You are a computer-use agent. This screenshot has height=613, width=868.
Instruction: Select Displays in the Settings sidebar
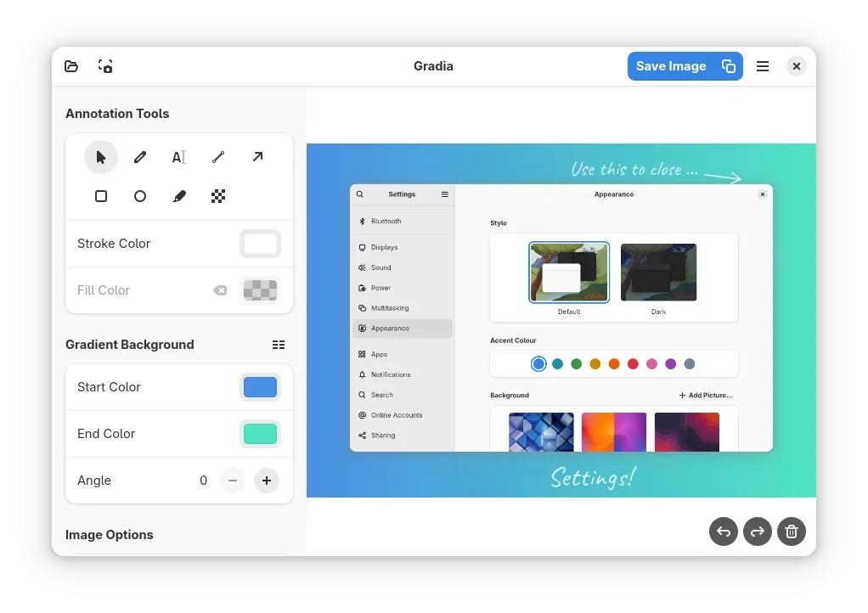[x=403, y=247]
